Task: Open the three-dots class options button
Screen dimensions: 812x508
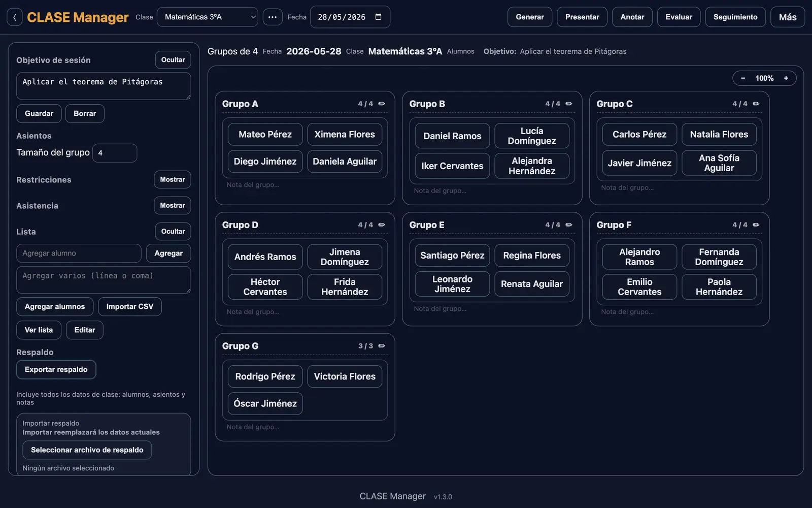Action: [x=273, y=17]
